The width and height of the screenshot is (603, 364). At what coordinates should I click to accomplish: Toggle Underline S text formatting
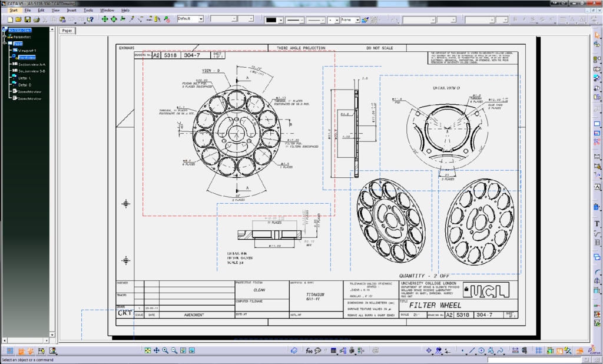532,19
